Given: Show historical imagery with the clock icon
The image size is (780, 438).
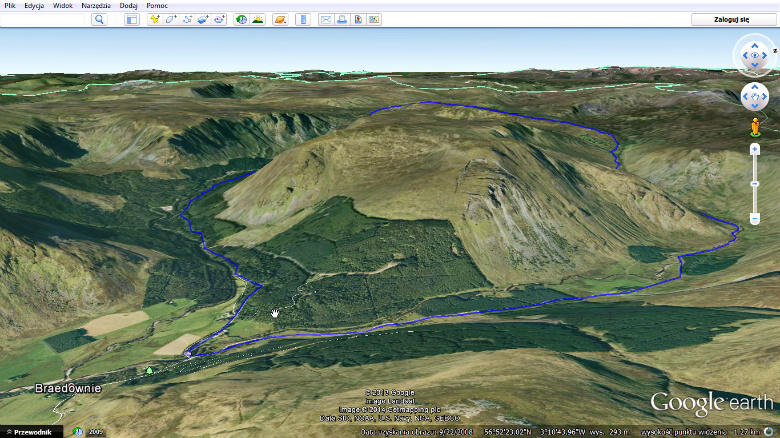Looking at the screenshot, I should (242, 19).
